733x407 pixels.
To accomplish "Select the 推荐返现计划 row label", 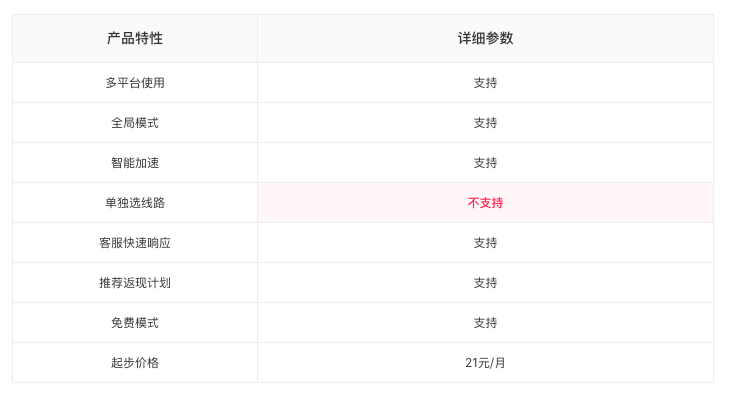I will pos(135,283).
